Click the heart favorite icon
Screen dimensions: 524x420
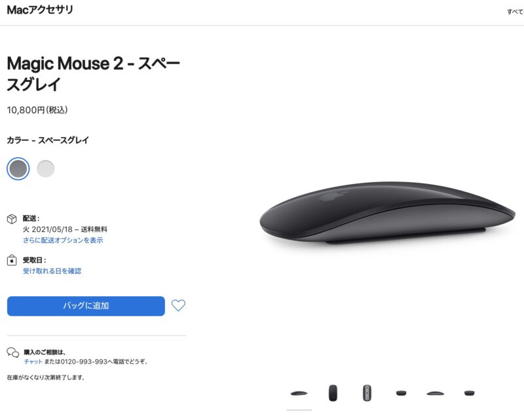(178, 305)
